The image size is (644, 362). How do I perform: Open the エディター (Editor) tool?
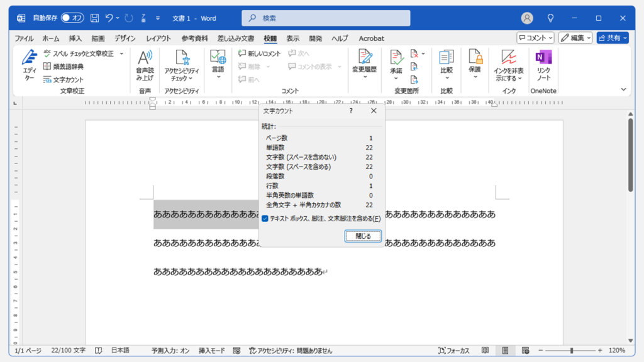pyautogui.click(x=30, y=65)
